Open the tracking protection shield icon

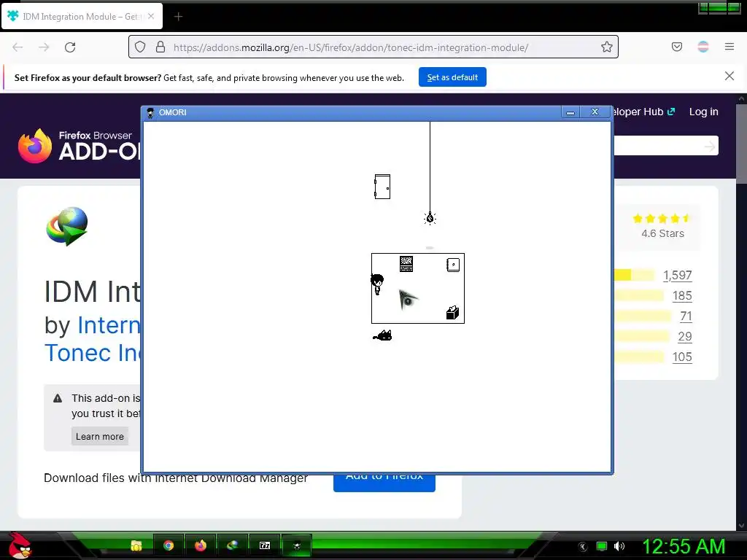(139, 47)
